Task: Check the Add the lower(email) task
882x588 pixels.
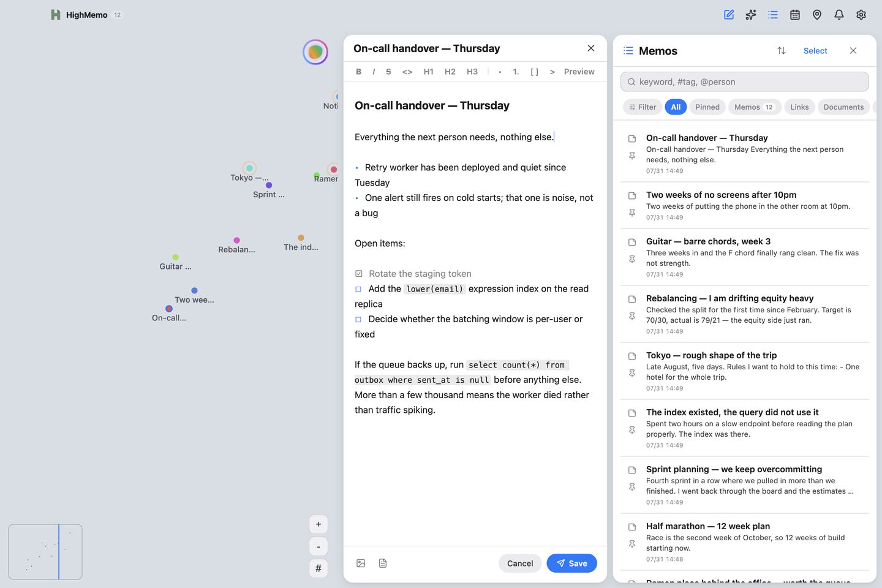Action: (359, 289)
